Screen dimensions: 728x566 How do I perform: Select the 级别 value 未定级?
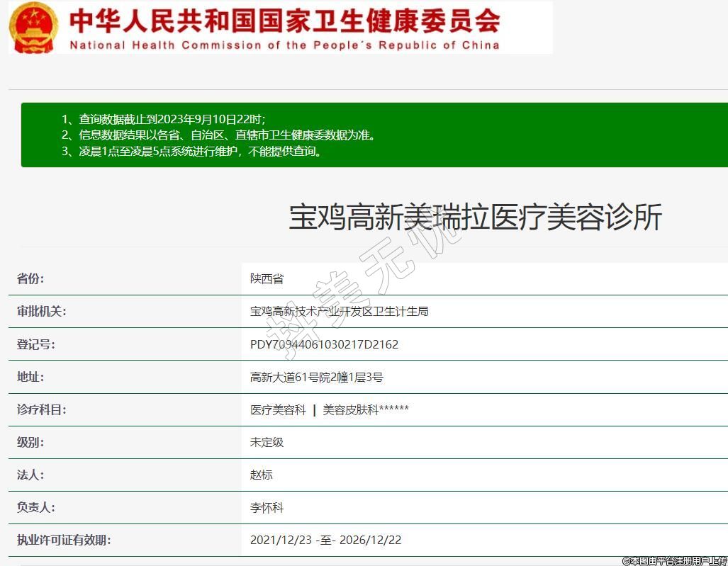267,442
